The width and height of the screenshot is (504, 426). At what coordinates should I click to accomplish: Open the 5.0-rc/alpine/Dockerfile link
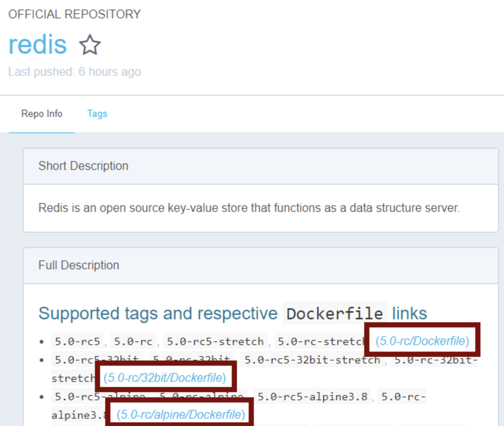coord(181,415)
